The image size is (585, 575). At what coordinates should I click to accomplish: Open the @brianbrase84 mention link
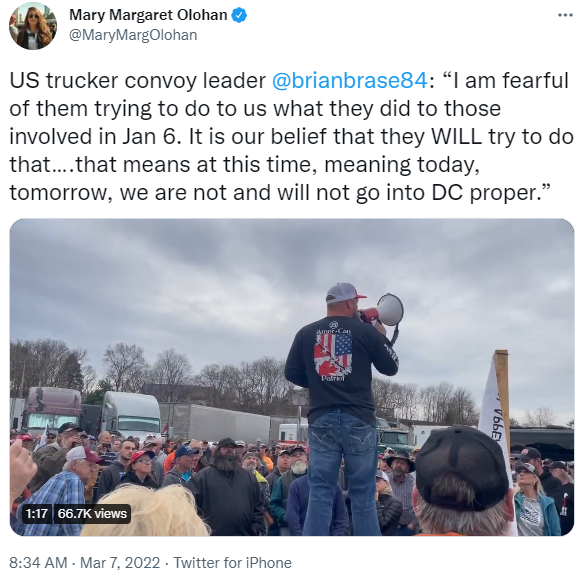350,80
